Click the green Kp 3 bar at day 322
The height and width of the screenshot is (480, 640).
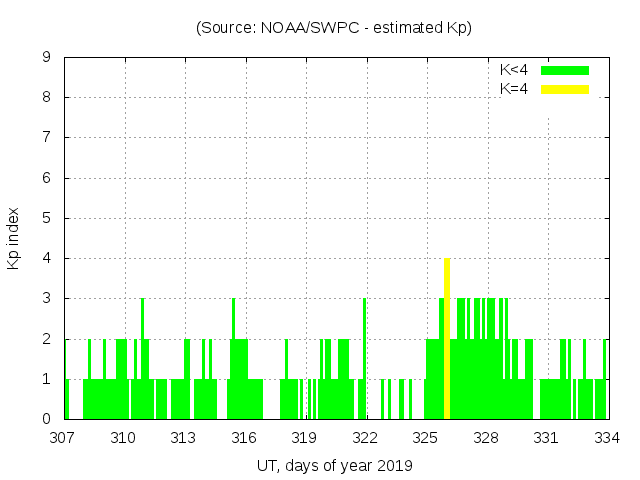tap(365, 358)
